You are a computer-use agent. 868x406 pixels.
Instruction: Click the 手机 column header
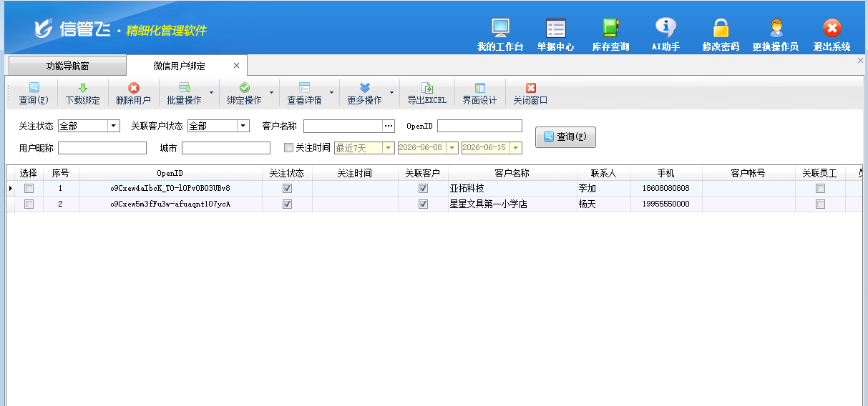[666, 174]
